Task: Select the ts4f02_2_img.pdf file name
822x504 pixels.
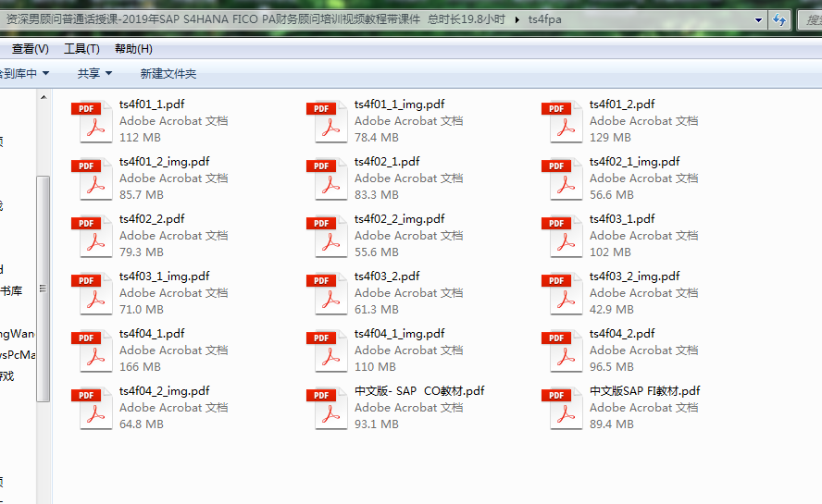Action: click(399, 218)
